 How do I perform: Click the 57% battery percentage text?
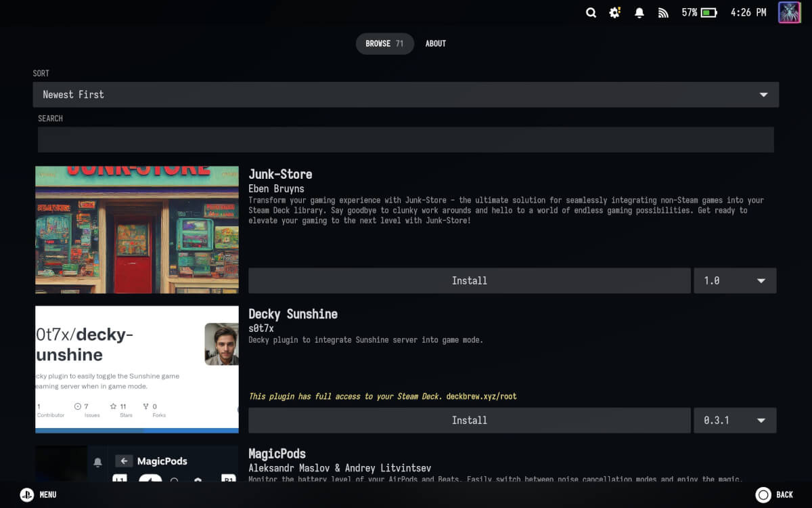(689, 12)
